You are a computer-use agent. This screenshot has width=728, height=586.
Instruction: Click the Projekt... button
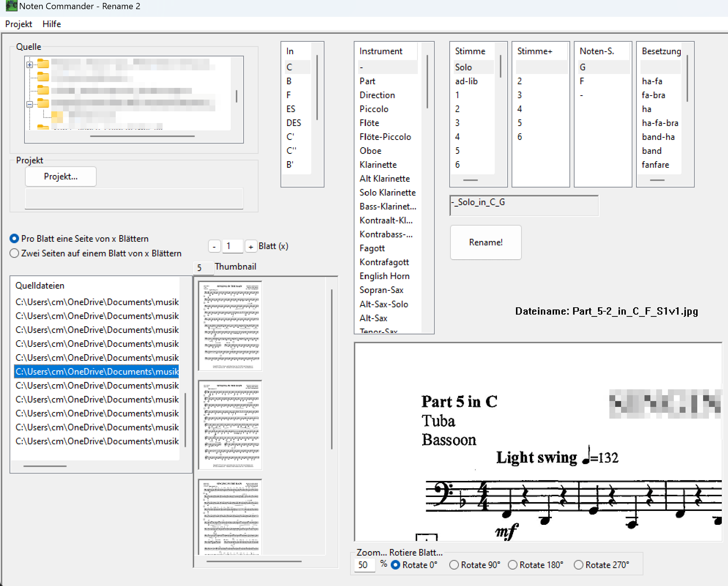(x=61, y=177)
